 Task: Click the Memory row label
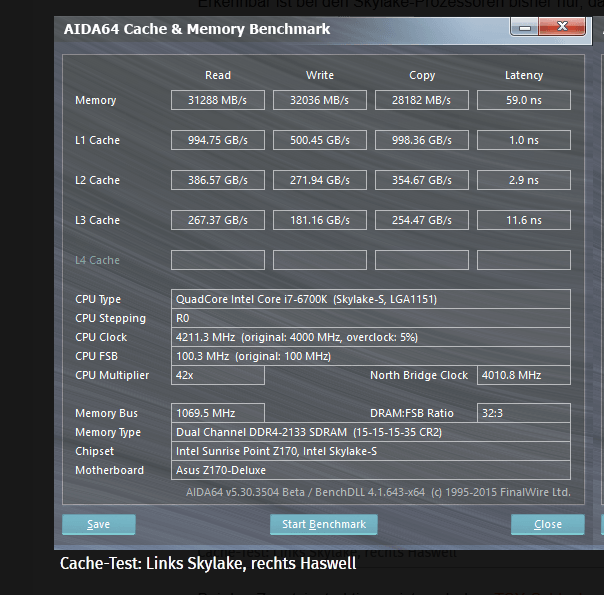96,101
